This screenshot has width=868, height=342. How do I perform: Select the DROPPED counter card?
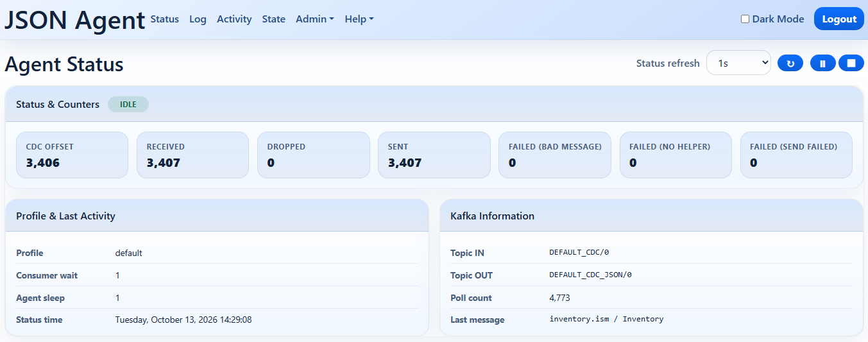click(x=313, y=155)
